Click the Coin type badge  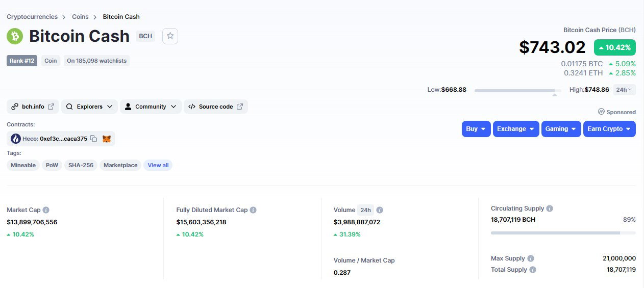(x=51, y=61)
